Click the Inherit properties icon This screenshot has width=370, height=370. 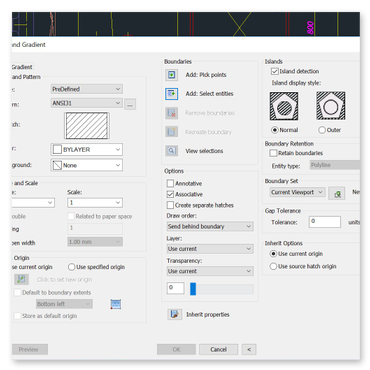[x=174, y=314]
